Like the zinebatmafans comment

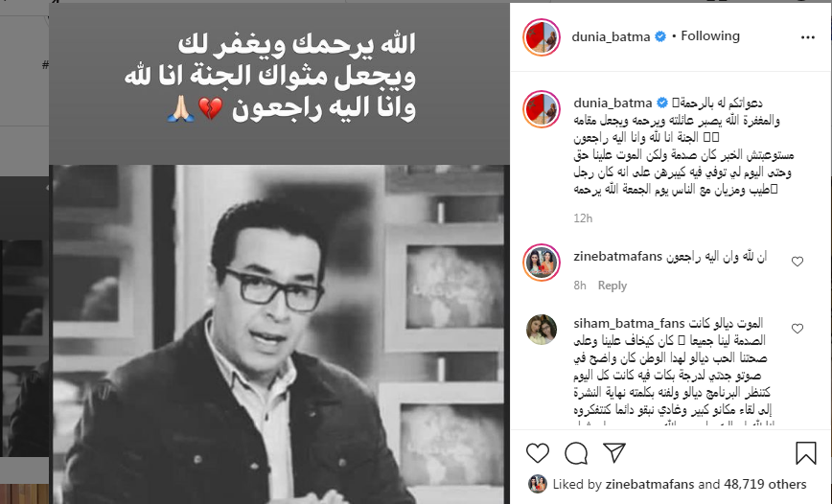tap(797, 262)
